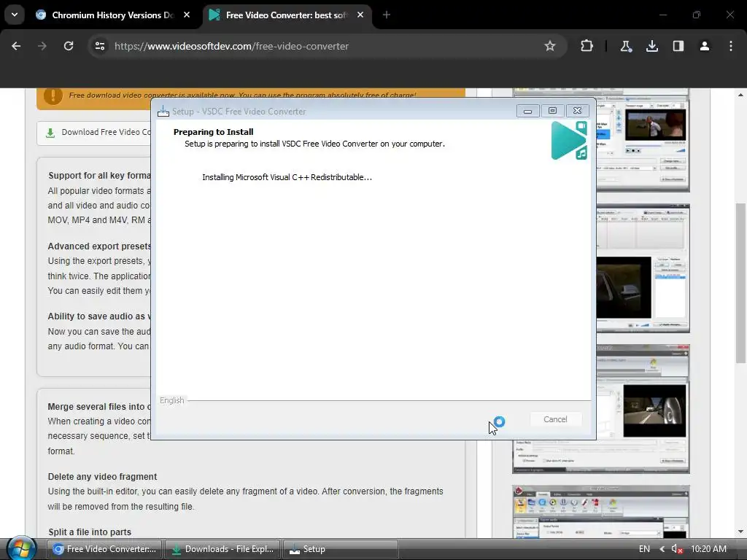Image resolution: width=747 pixels, height=560 pixels.
Task: Click 'Advanced export presets' heading
Action: pyautogui.click(x=99, y=246)
